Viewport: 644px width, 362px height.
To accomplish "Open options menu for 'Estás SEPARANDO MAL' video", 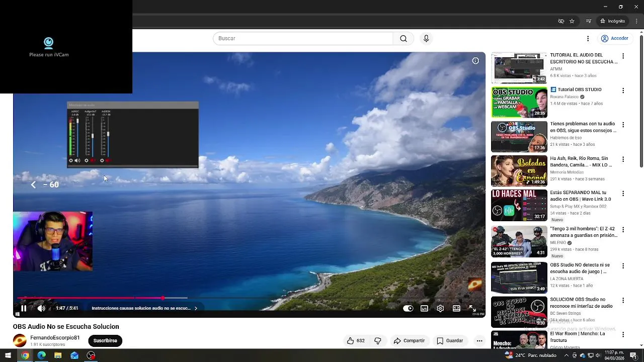I will pos(623,194).
